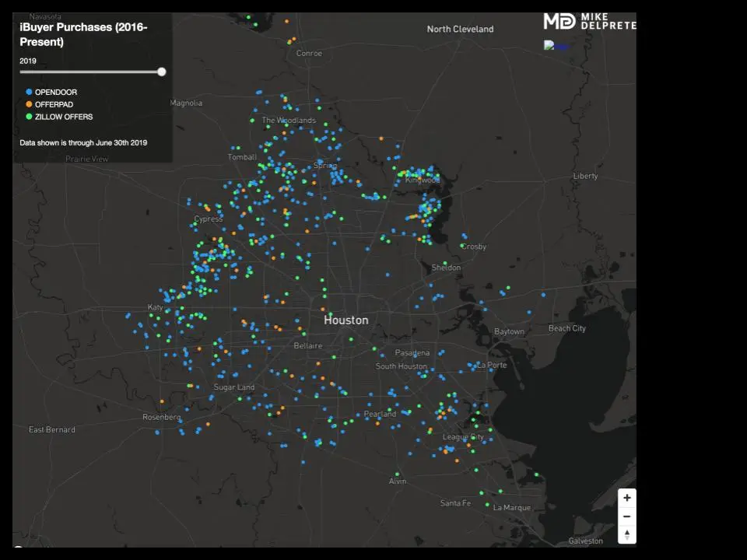
Task: Click the OPENDOOR legend label
Action: tap(56, 93)
